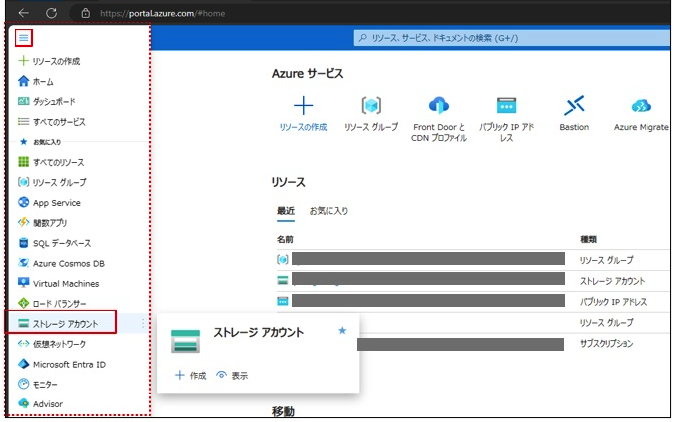Click the リソースの作成 plus icon in services
Image resolution: width=676 pixels, height=422 pixels.
point(303,106)
